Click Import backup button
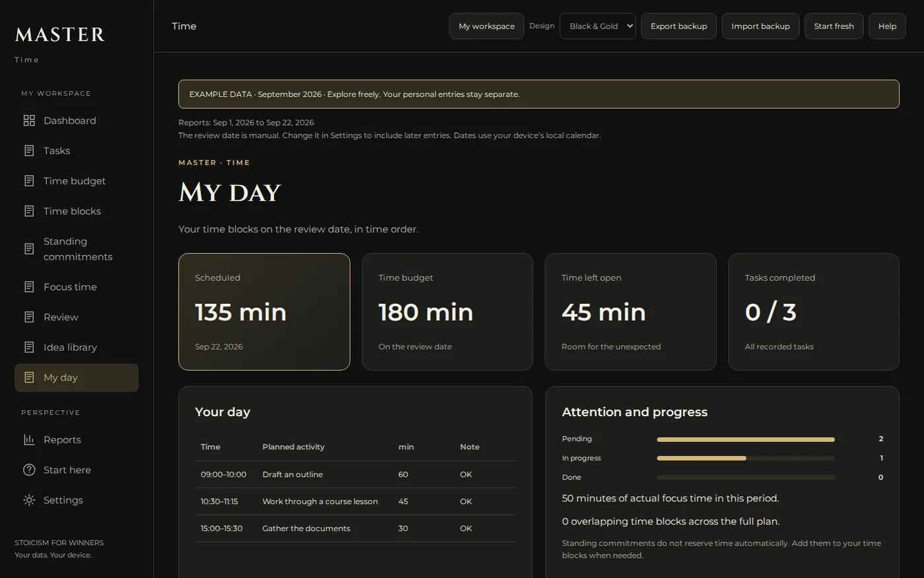 pyautogui.click(x=760, y=26)
